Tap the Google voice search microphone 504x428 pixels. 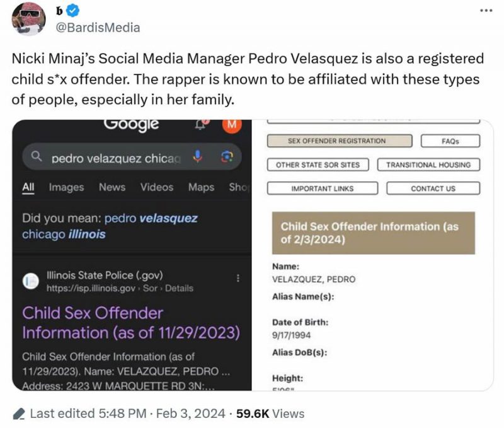[198, 158]
